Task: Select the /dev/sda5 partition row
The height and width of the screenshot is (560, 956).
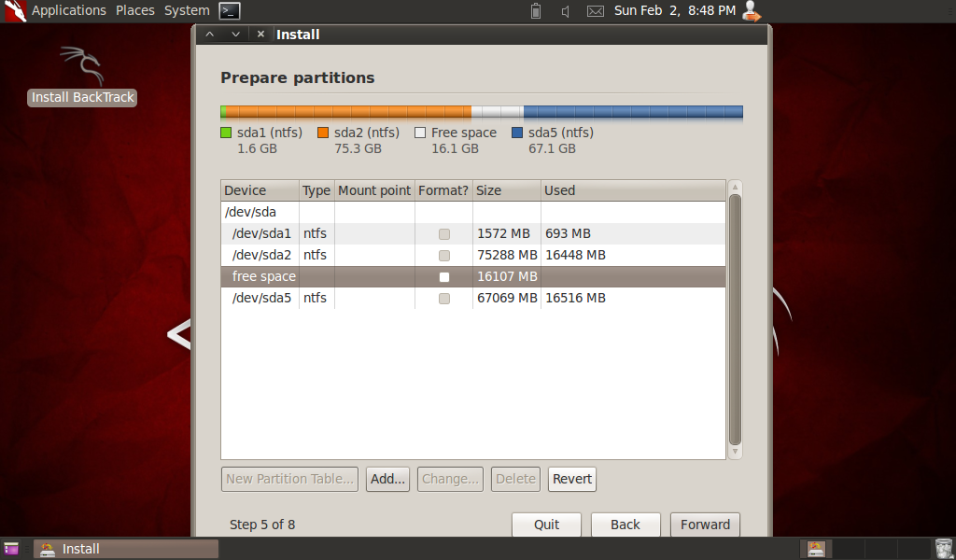Action: tap(473, 298)
